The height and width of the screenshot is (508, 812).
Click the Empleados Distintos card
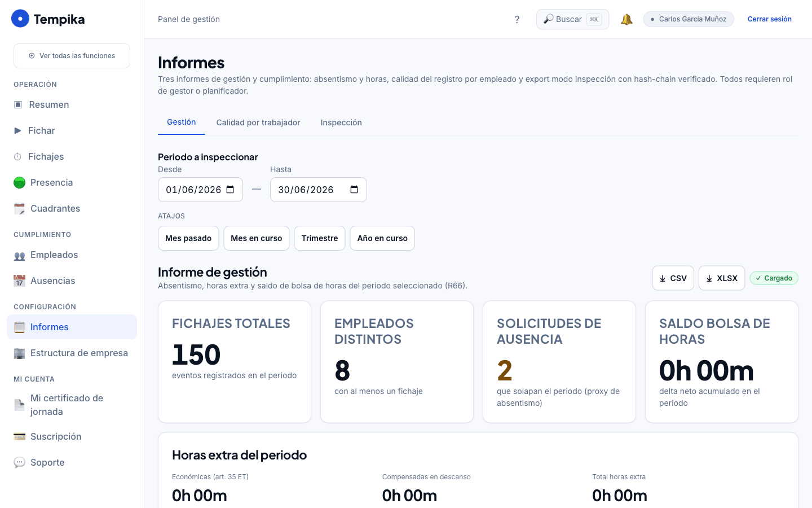coord(397,362)
